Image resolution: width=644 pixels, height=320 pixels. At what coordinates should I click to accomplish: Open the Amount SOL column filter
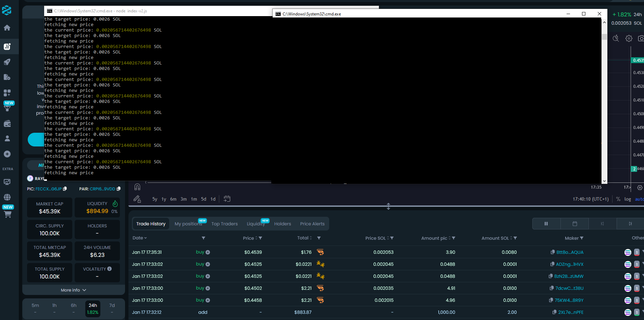[515, 238]
